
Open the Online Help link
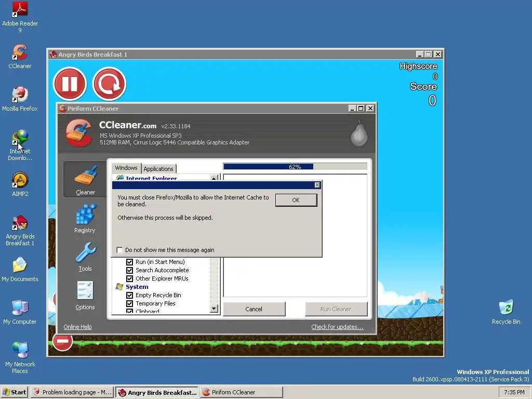click(78, 327)
